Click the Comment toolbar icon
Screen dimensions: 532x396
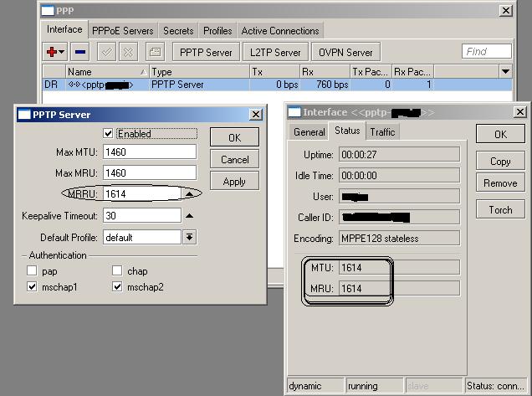tap(155, 52)
